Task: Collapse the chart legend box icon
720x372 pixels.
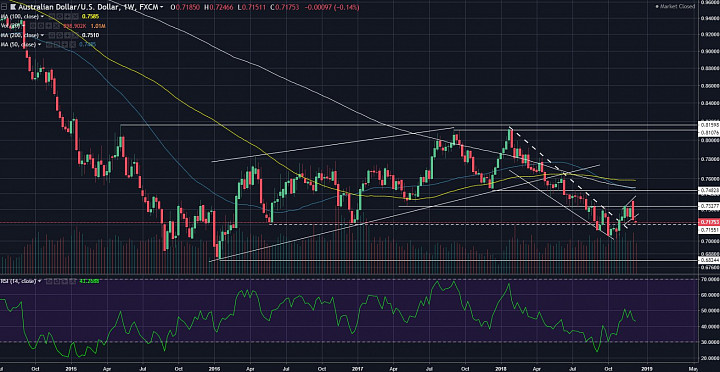Action: (x=4, y=7)
